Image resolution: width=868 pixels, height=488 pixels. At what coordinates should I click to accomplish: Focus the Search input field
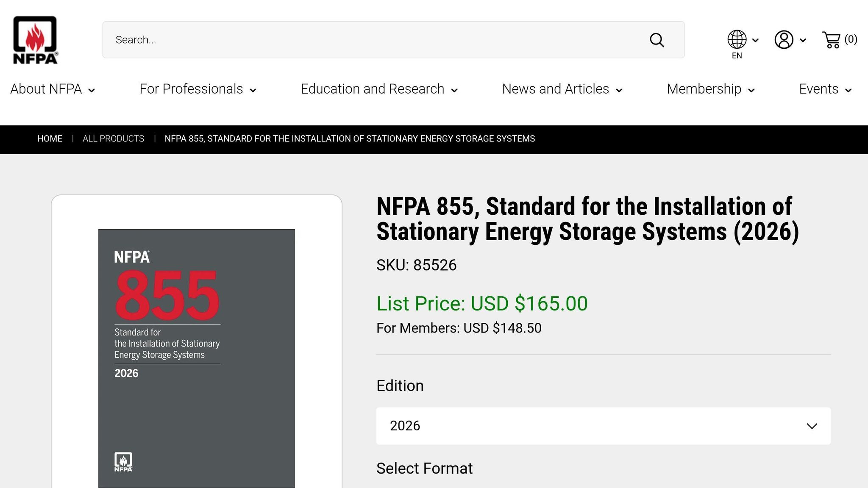[x=393, y=40]
